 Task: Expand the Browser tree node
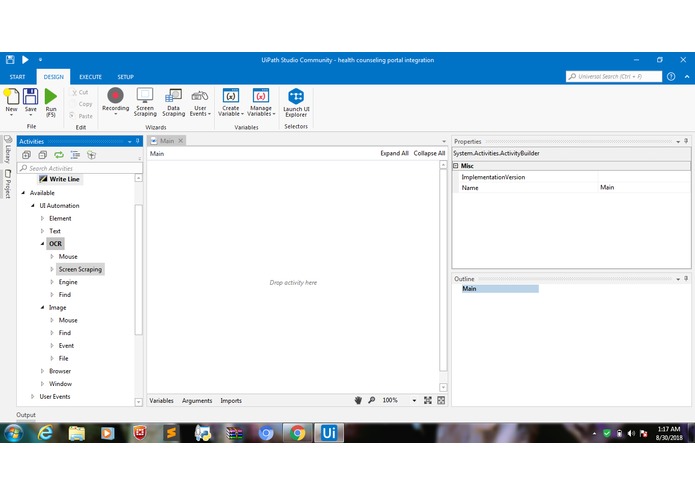point(43,371)
